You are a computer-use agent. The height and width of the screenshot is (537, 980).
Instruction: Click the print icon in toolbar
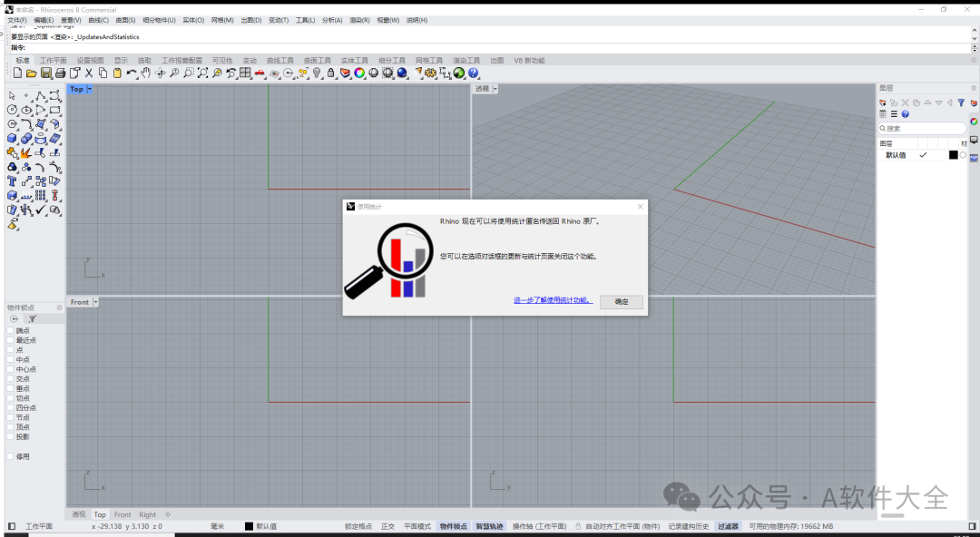60,73
